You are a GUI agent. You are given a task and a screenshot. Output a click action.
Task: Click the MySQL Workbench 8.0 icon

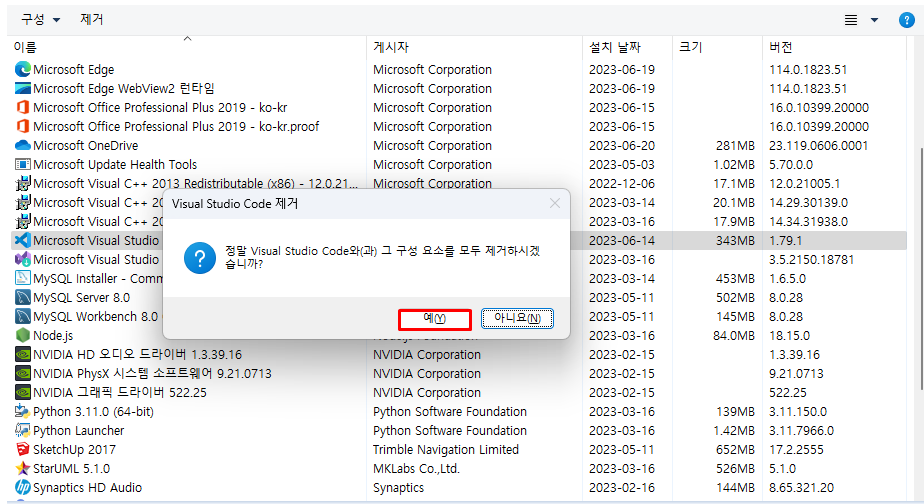tap(22, 317)
